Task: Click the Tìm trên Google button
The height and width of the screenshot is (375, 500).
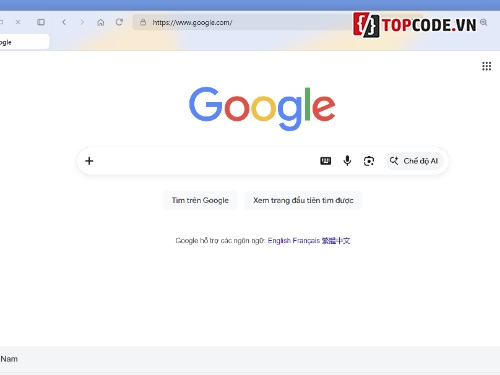Action: [200, 200]
